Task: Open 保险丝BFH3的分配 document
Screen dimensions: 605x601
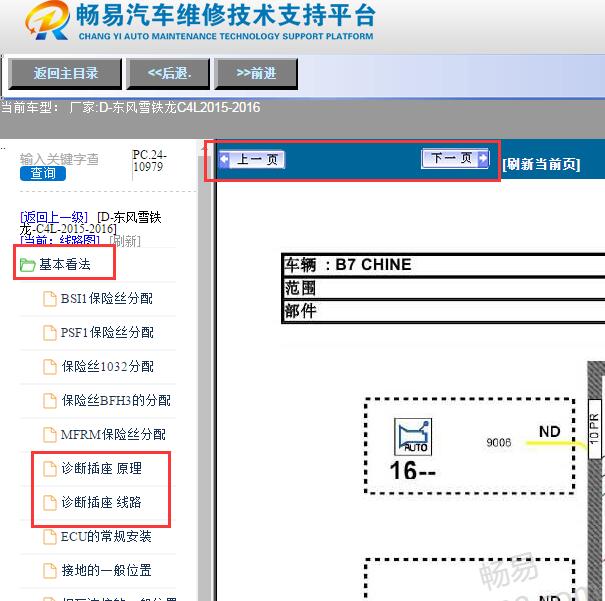Action: point(116,400)
